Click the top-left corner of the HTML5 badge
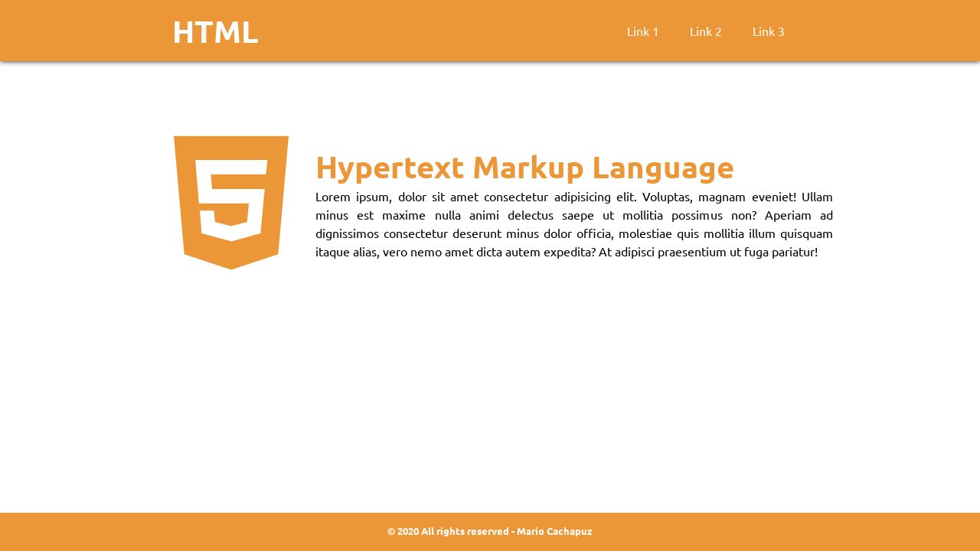The height and width of the screenshot is (551, 980). click(x=178, y=139)
